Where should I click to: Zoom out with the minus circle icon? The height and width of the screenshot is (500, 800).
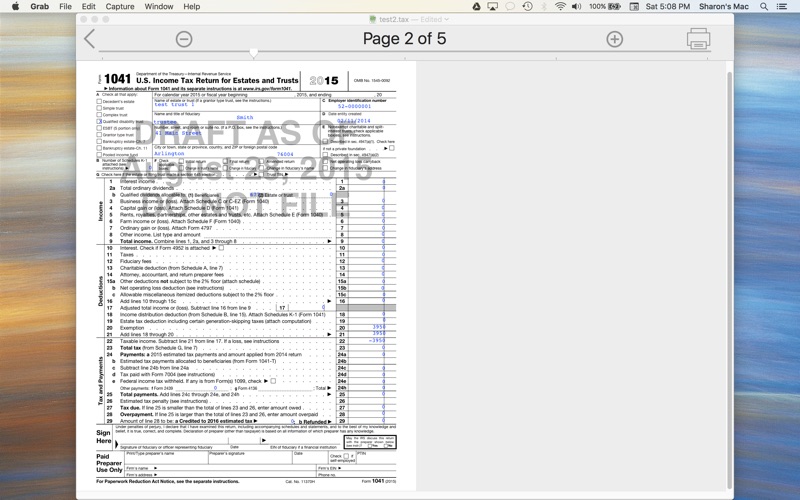(x=184, y=39)
